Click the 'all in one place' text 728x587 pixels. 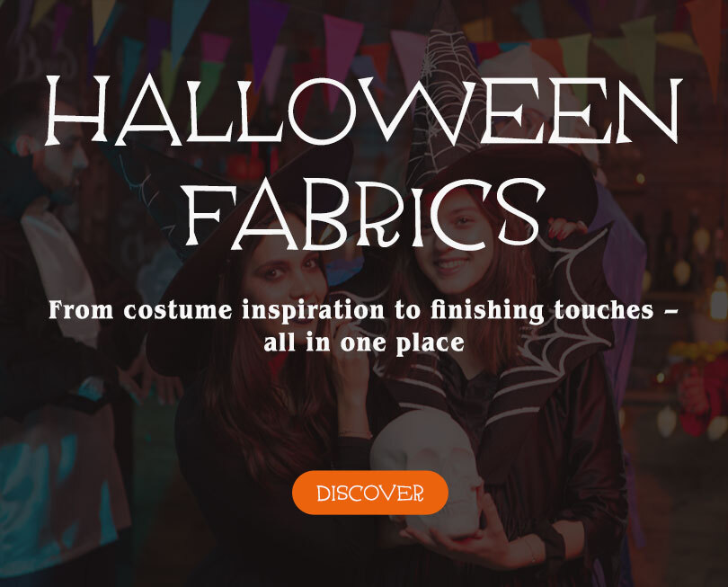click(x=364, y=342)
